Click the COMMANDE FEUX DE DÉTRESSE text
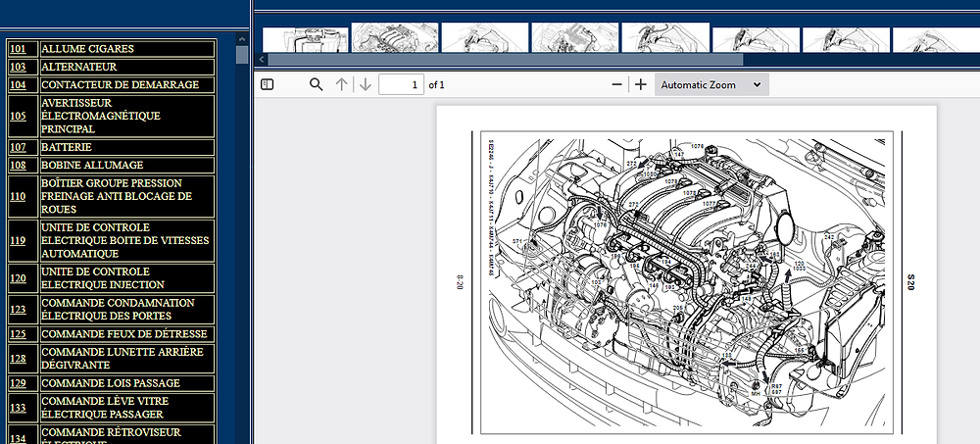 click(x=123, y=334)
